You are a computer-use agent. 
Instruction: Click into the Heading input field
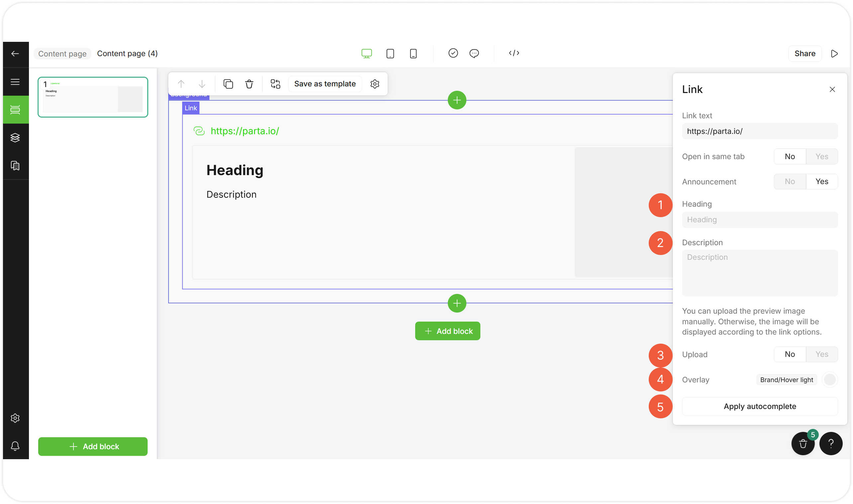tap(760, 220)
